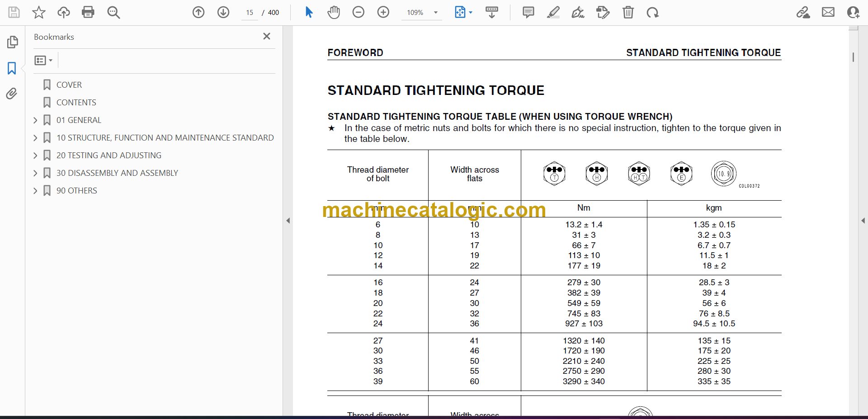Expand the 30 DISASSEMBLY AND ASSEMBLY bookmark
The height and width of the screenshot is (419, 868).
click(35, 173)
